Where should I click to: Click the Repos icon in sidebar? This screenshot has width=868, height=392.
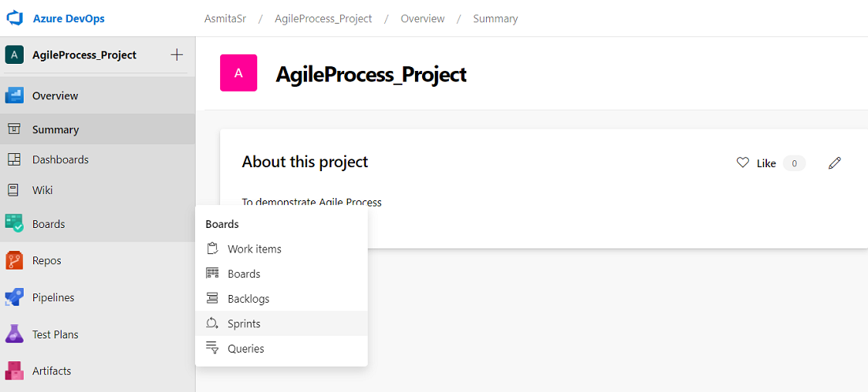coord(14,260)
